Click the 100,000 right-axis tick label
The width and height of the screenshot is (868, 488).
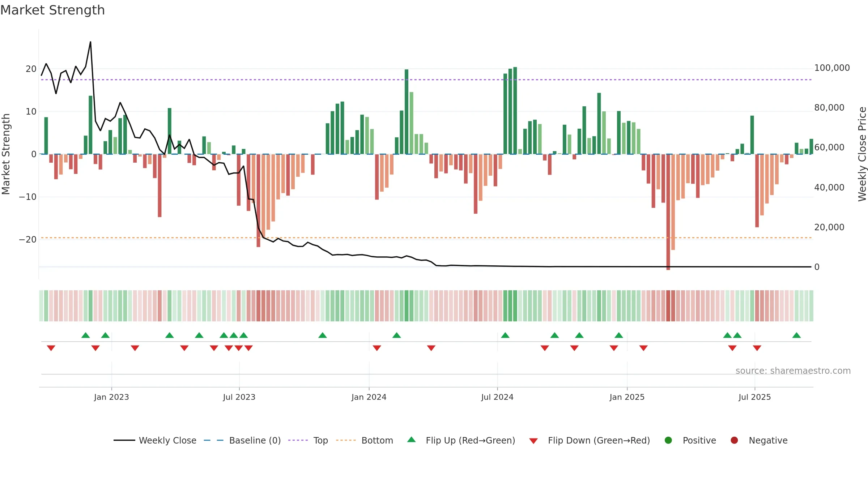click(832, 68)
